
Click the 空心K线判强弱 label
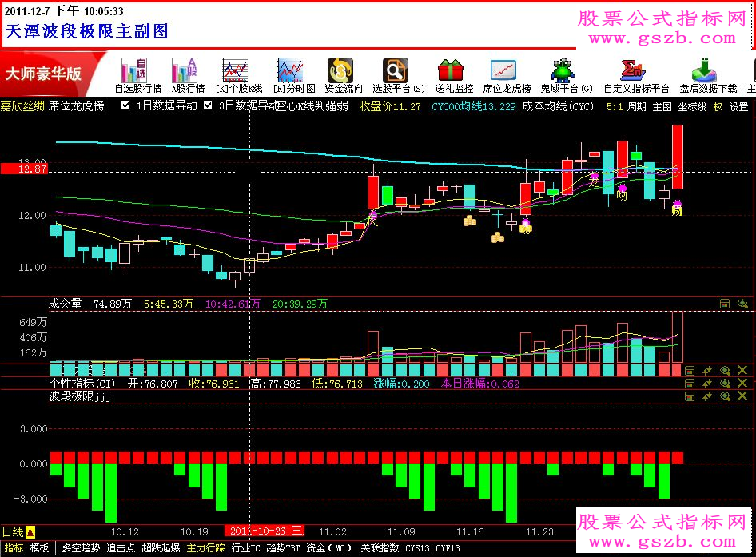(x=313, y=106)
